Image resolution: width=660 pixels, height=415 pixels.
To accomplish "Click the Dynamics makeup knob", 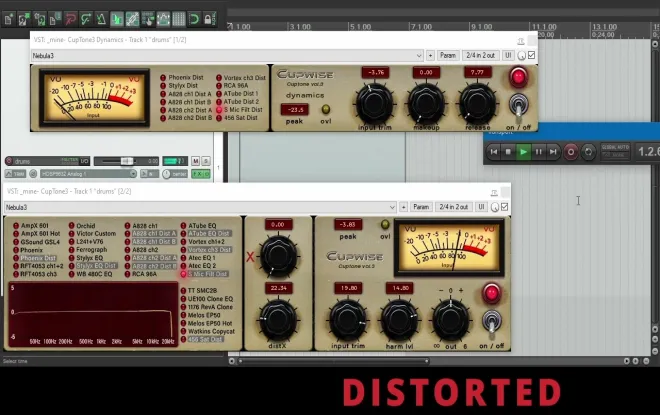I will click(x=426, y=103).
